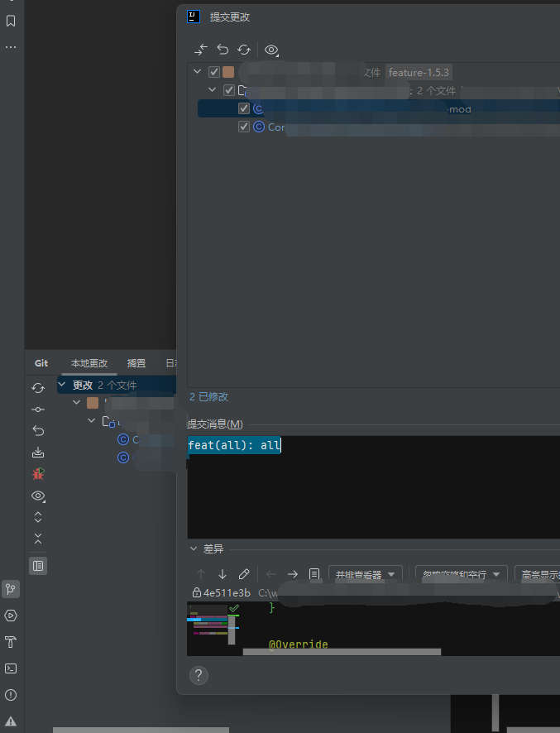
Task: Collapse the folder node in Git panel
Action: pos(92,421)
